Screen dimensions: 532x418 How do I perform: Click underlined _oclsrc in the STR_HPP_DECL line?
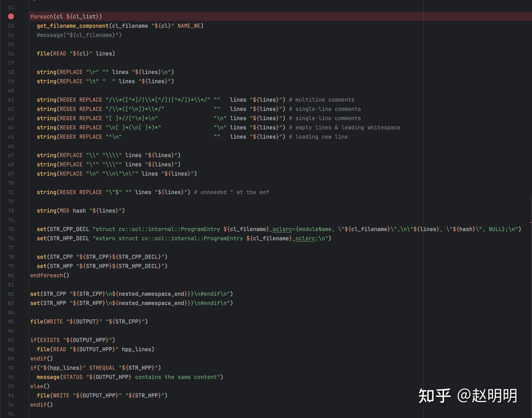pyautogui.click(x=305, y=238)
